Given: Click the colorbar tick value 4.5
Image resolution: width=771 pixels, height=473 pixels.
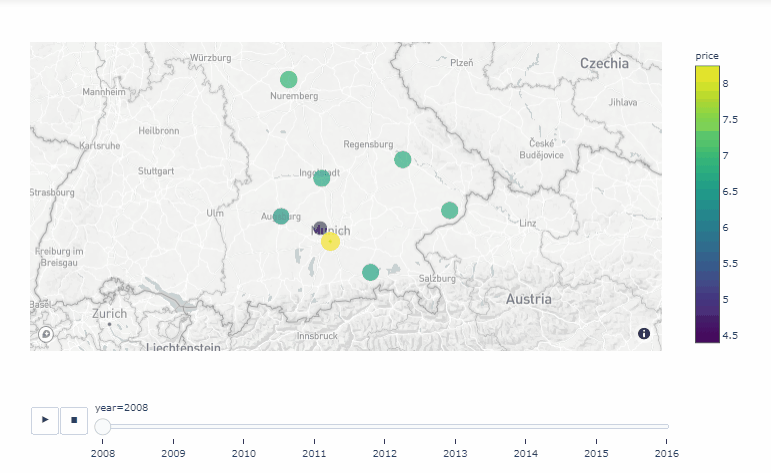Looking at the screenshot, I should 730,335.
